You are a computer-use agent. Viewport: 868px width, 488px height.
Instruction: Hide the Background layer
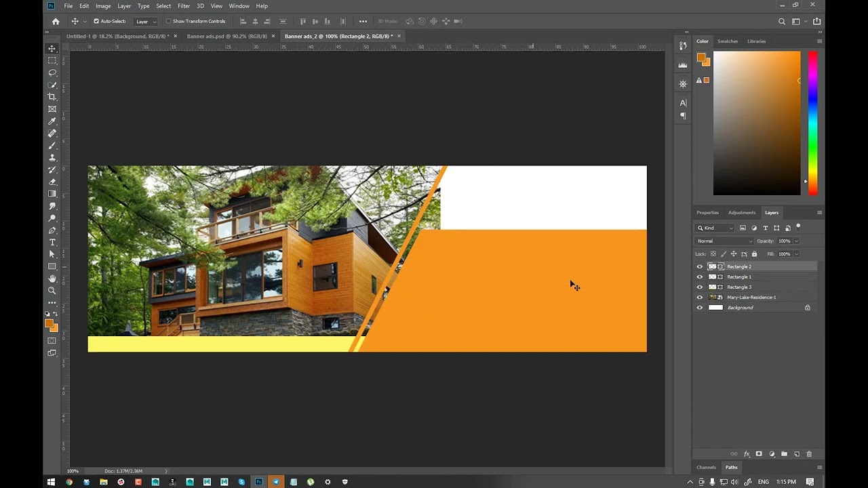(700, 308)
